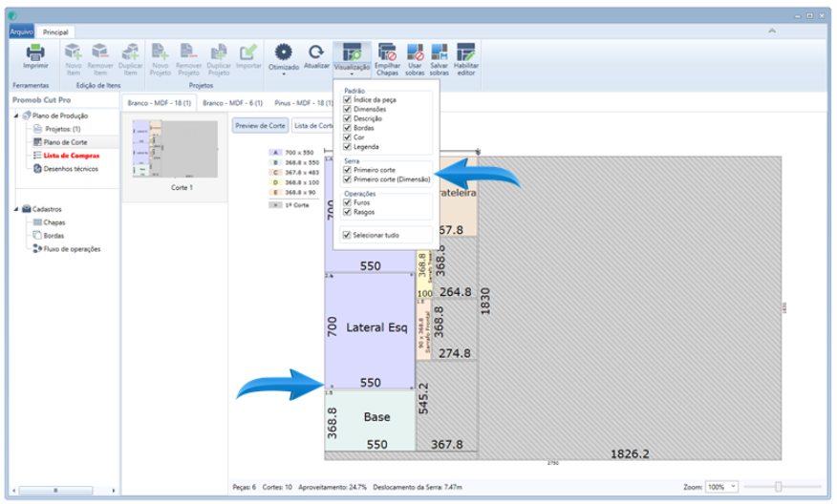This screenshot has width=837, height=504.
Task: Click the Lista de Corte button
Action: (x=312, y=126)
